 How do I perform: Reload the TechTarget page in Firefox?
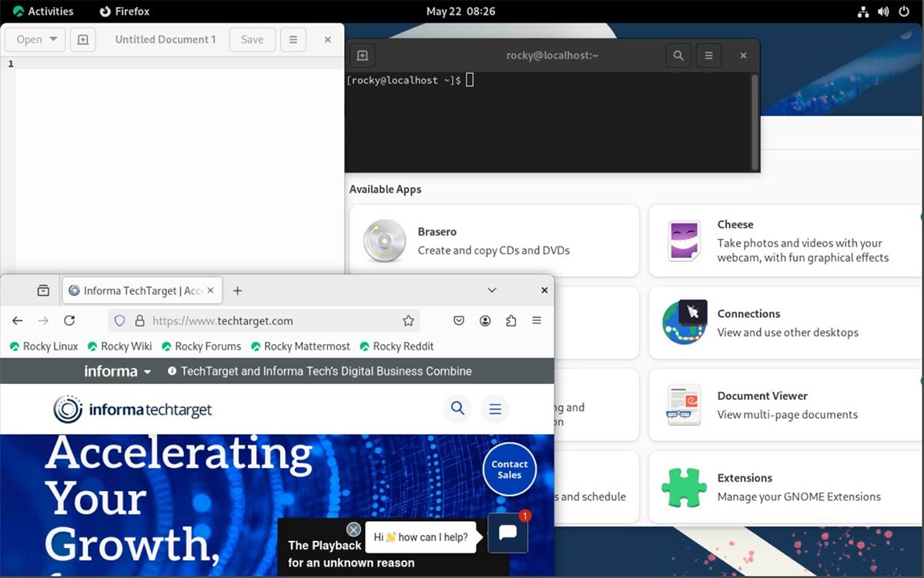tap(69, 320)
